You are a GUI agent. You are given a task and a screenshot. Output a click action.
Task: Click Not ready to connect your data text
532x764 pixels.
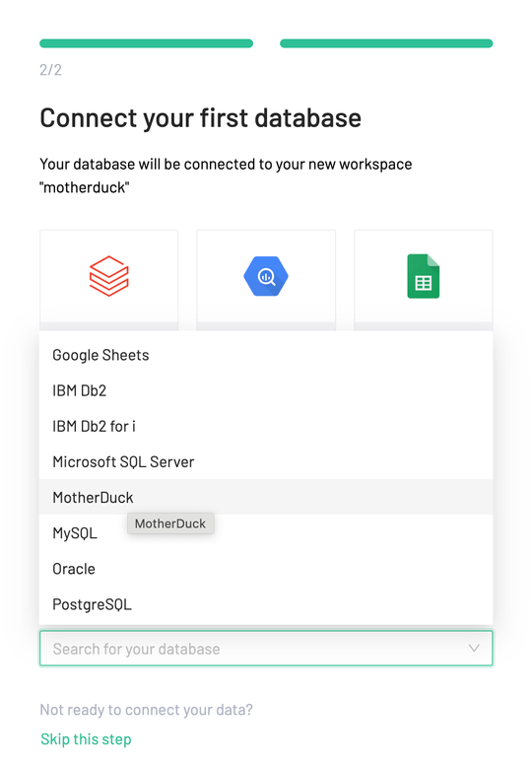click(146, 710)
